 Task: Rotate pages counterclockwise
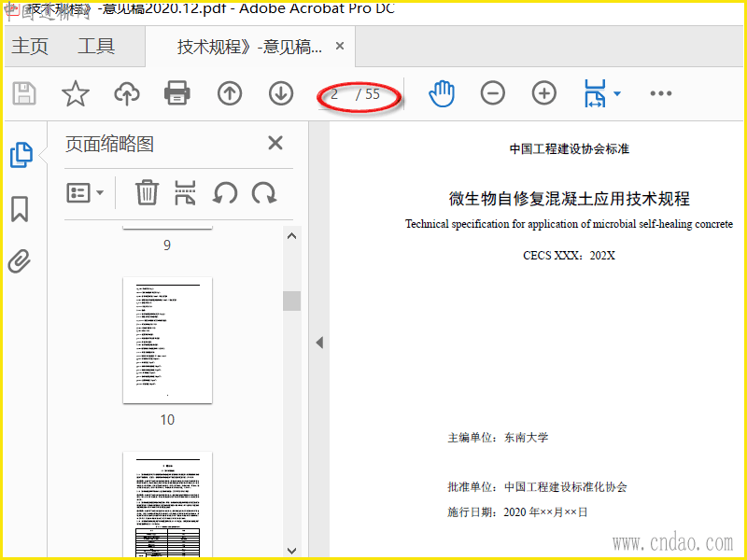coord(224,193)
